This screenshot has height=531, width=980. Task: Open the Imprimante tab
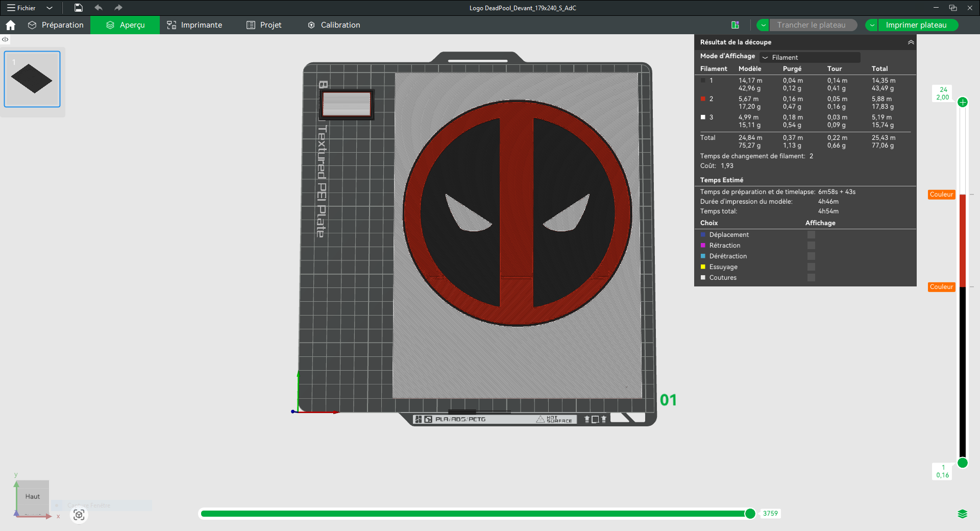[x=194, y=25]
